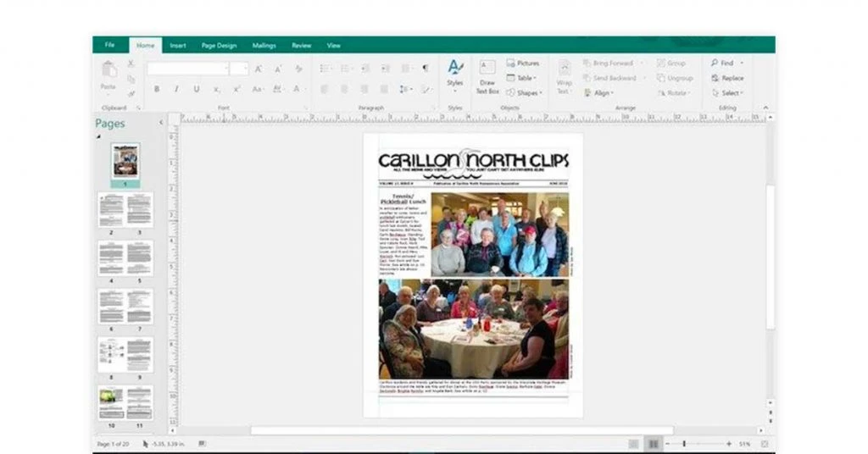Select the pages 10-11 spread thumbnail

coord(125,403)
